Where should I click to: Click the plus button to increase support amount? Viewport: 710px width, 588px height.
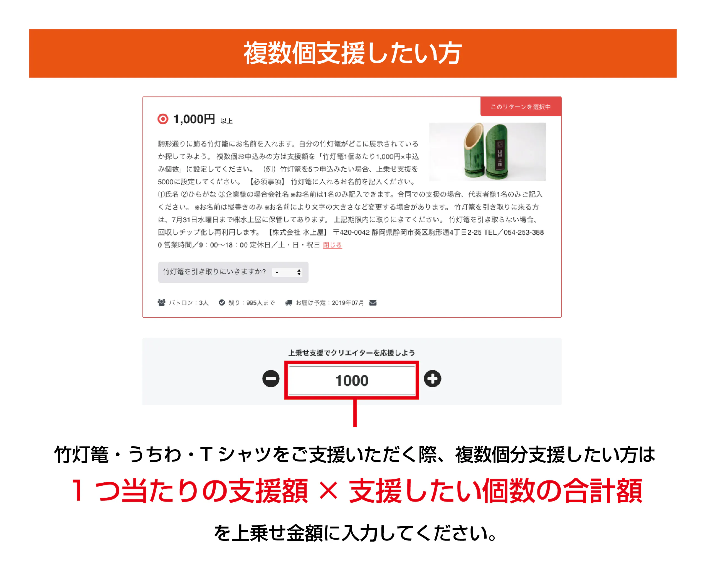[432, 378]
